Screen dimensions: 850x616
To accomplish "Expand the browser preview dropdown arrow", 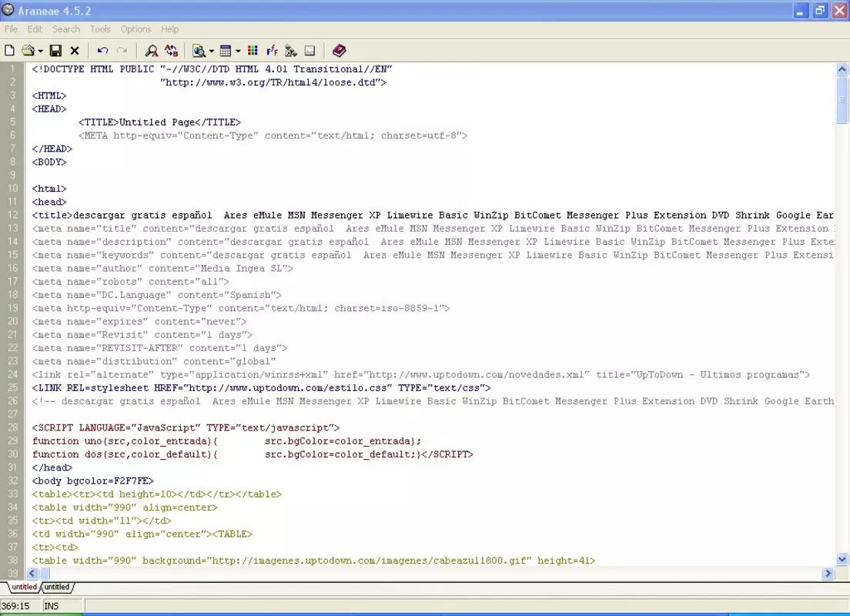I will [x=211, y=51].
